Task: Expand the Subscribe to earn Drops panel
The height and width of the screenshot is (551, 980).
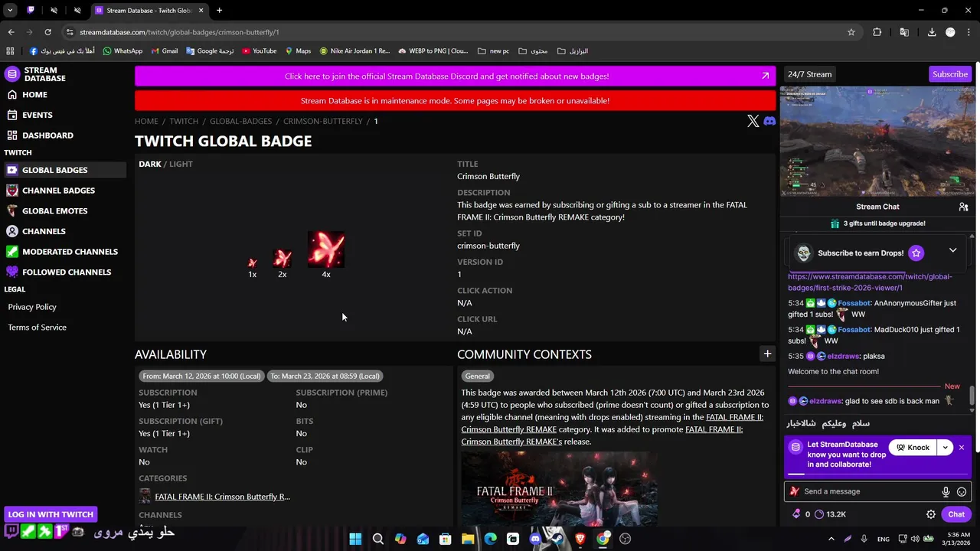Action: tap(952, 250)
